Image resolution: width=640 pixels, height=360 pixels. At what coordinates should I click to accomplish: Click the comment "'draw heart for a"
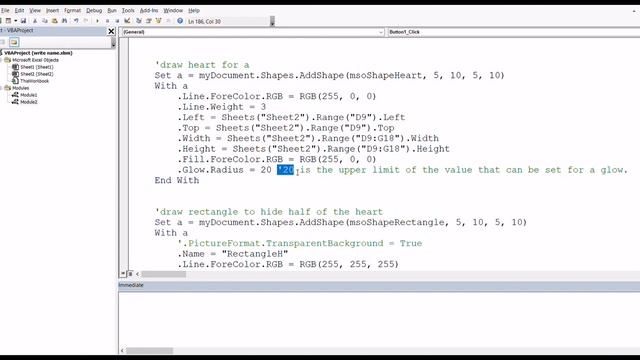(202, 65)
